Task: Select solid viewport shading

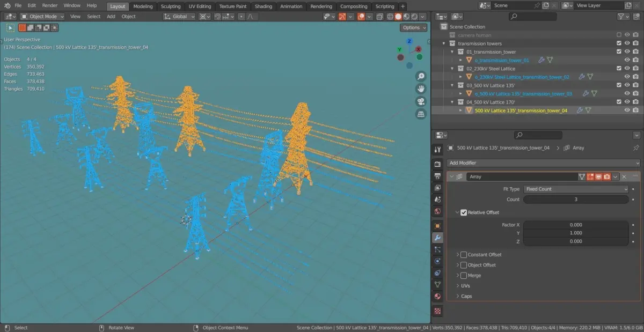Action: [398, 17]
